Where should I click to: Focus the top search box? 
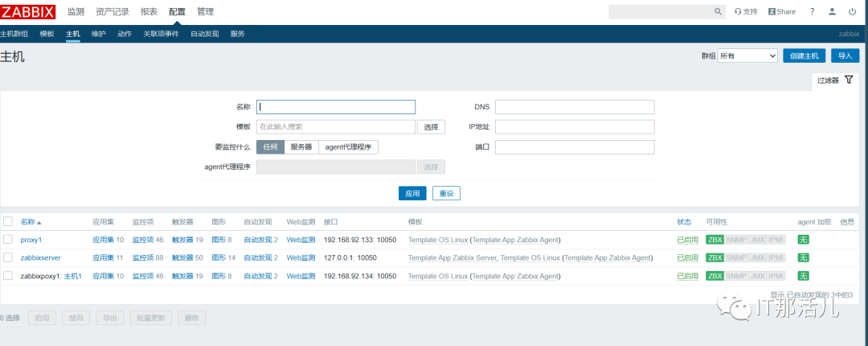659,11
